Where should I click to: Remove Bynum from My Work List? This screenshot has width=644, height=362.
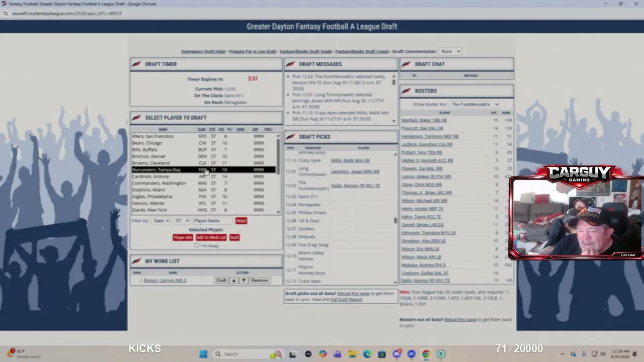pos(260,281)
